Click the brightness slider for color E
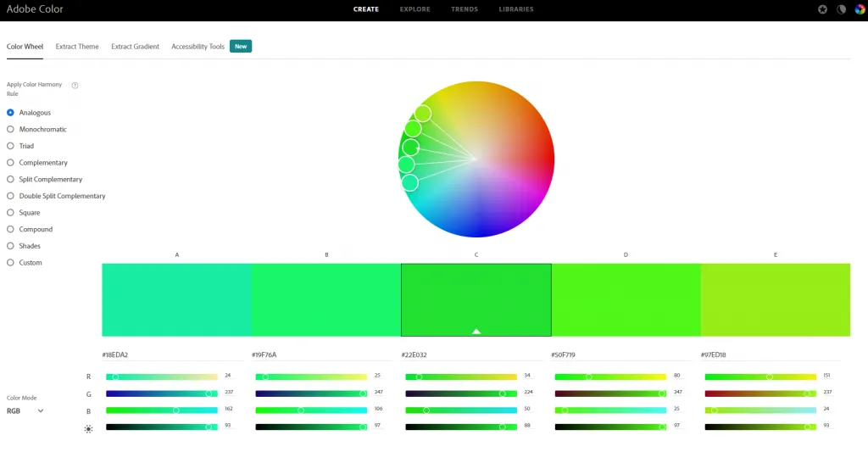 pos(760,427)
